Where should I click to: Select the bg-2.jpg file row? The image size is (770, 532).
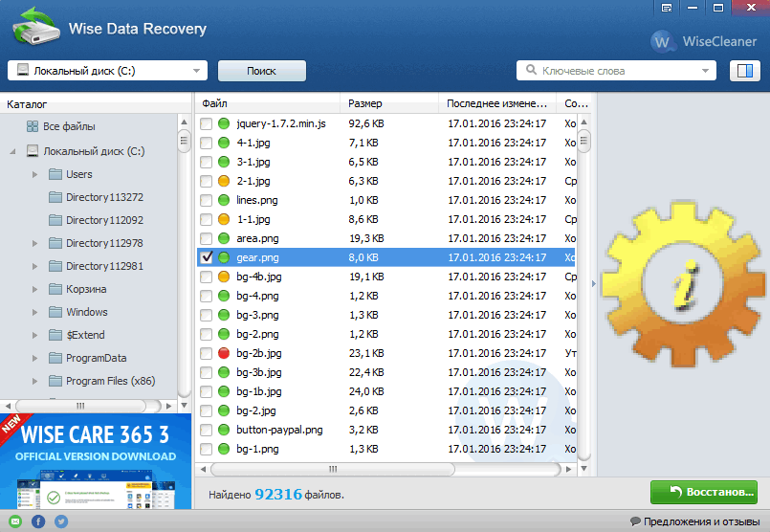click(385, 410)
